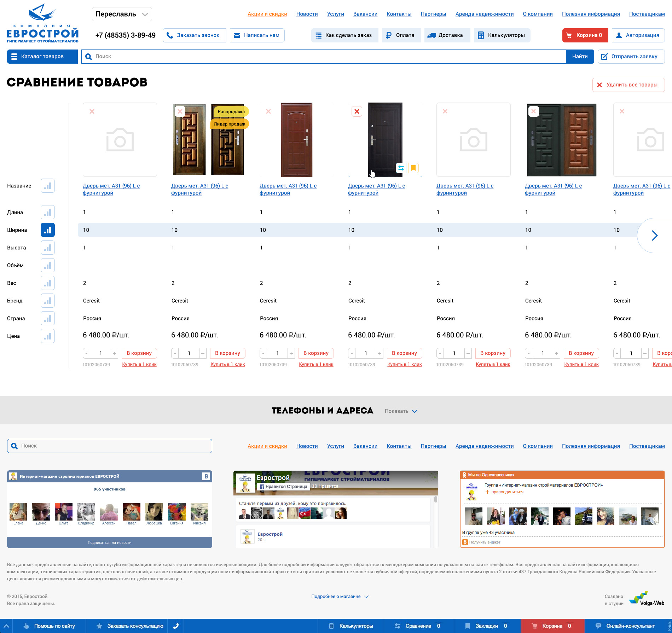Toggle the Цена row chart icon

(48, 336)
